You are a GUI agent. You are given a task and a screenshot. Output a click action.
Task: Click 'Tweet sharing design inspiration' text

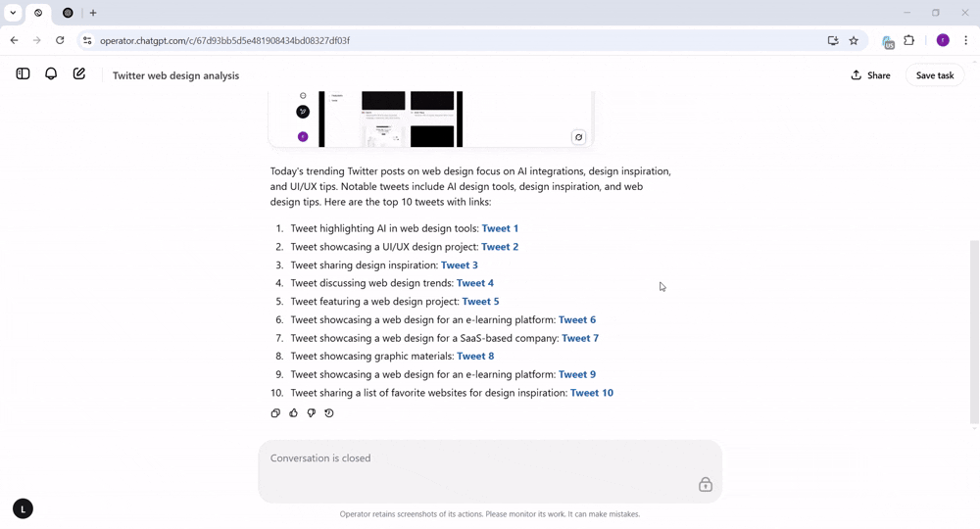click(365, 264)
